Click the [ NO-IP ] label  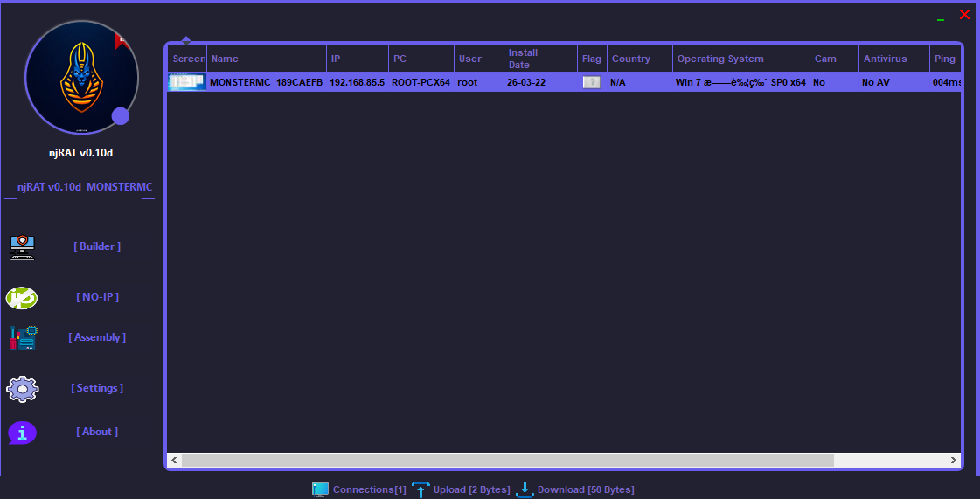tap(97, 297)
